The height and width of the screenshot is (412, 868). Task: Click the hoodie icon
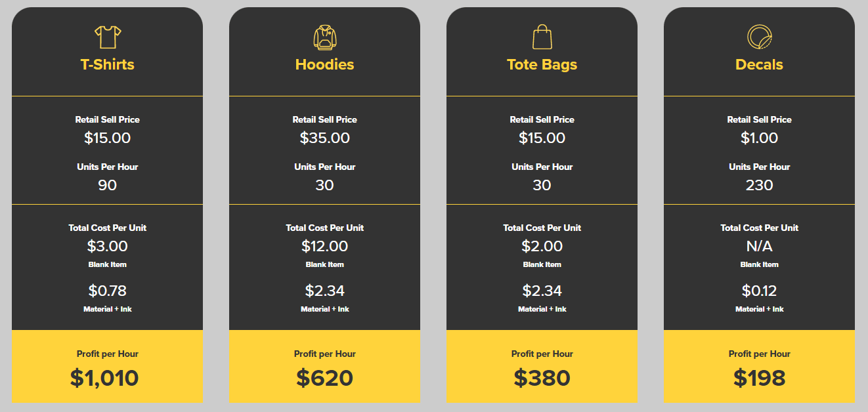(325, 37)
